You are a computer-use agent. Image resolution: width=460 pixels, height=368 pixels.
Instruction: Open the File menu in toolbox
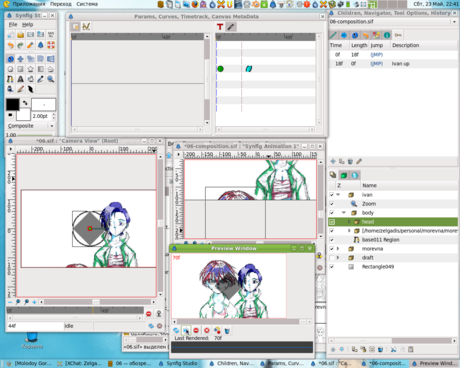13,25
